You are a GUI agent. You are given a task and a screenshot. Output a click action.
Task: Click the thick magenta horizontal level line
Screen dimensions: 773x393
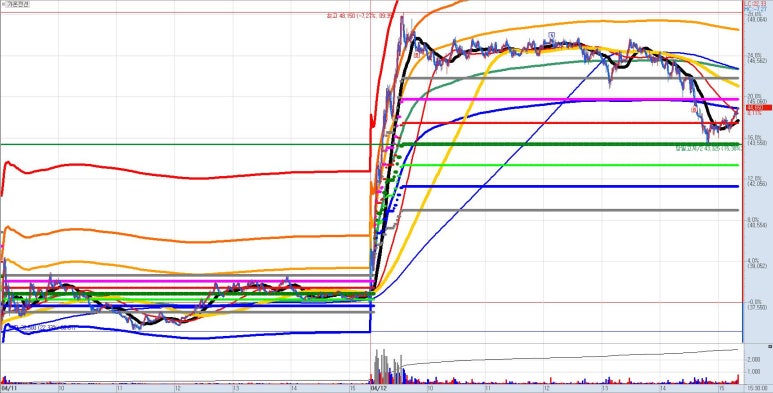coord(570,100)
